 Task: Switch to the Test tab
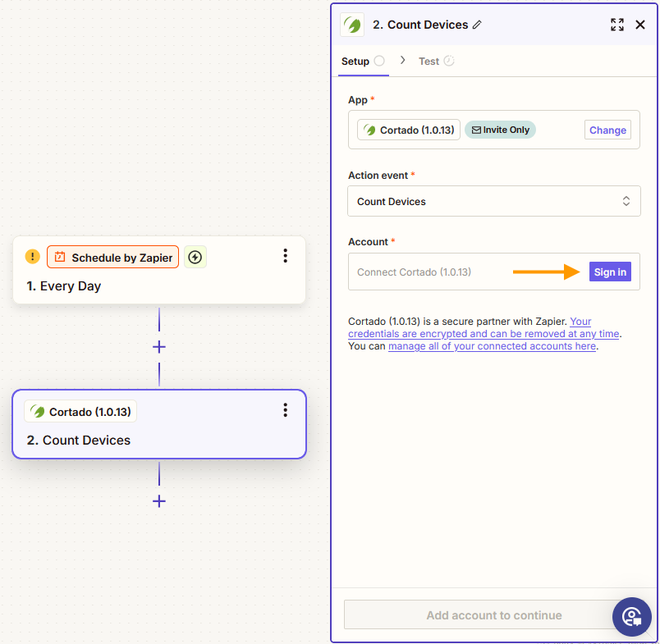pyautogui.click(x=436, y=62)
